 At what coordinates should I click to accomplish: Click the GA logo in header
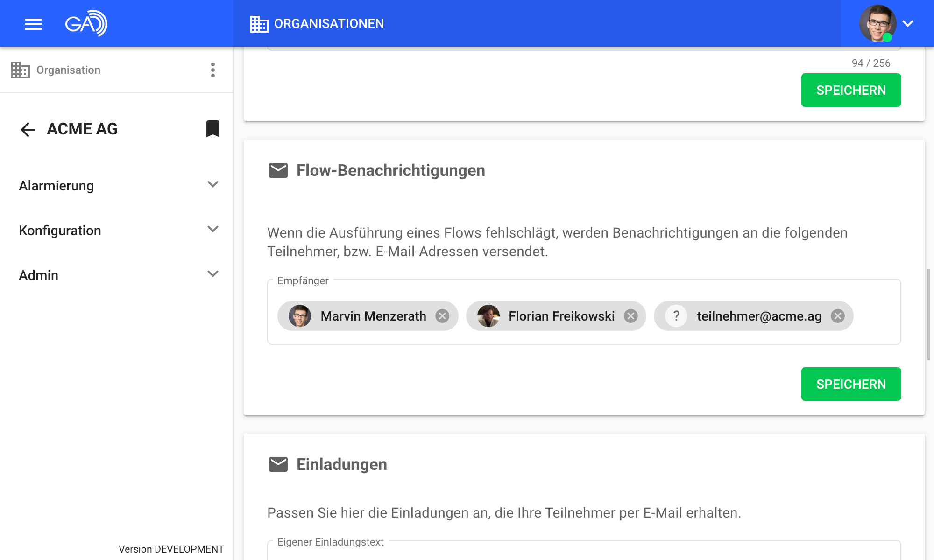point(86,23)
